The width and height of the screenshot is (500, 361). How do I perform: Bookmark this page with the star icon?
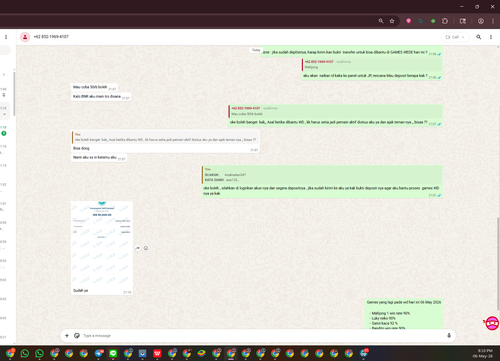[392, 21]
